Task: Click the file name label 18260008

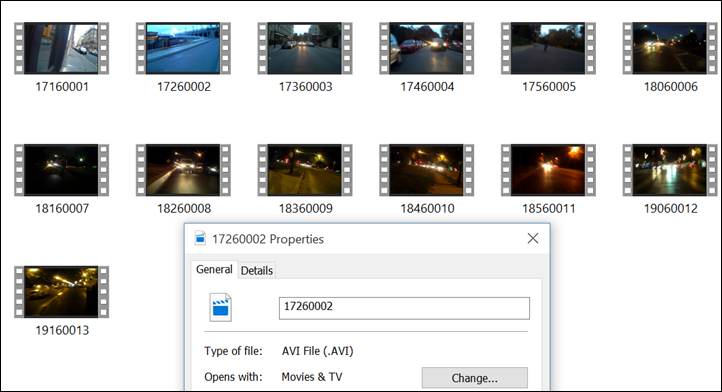Action: [184, 208]
